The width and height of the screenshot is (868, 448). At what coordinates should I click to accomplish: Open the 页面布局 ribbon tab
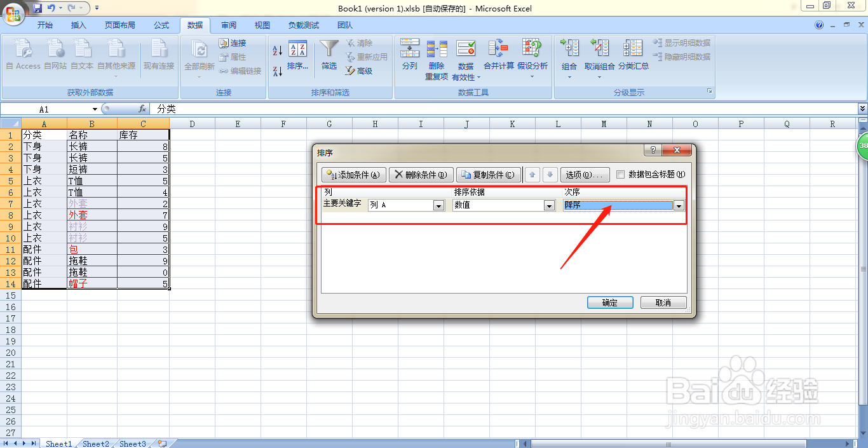coord(120,25)
